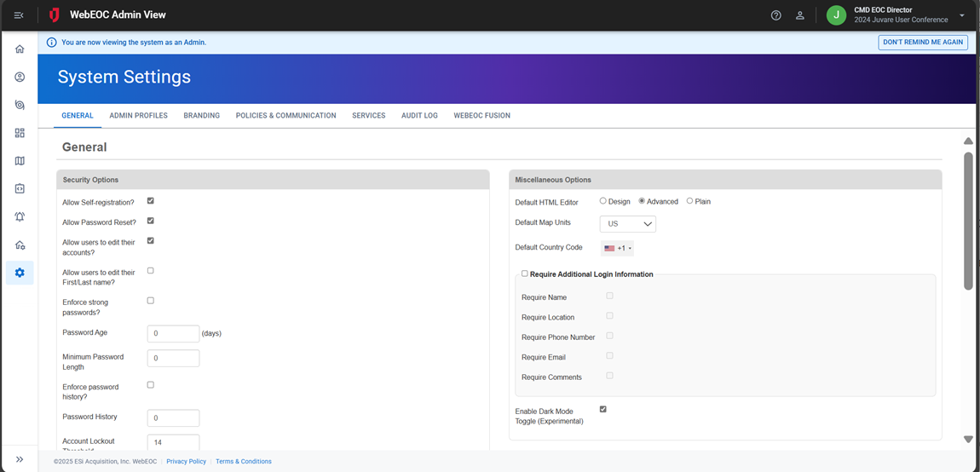Switch to the Admin Profiles tab

138,116
